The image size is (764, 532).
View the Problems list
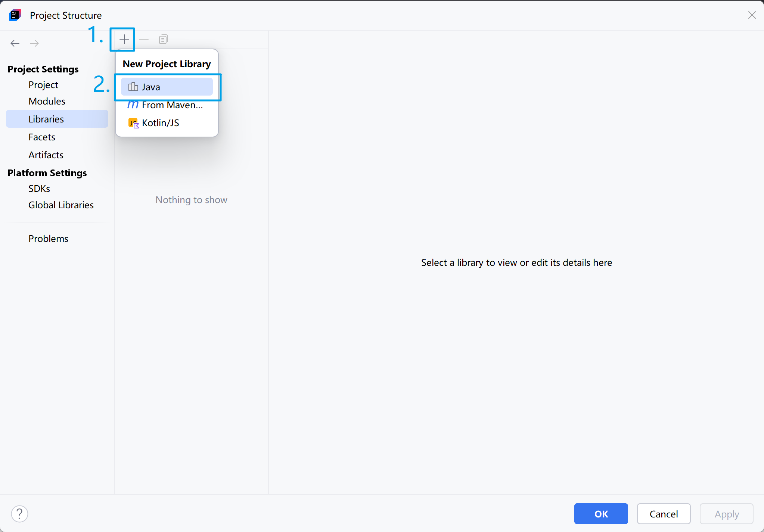48,239
